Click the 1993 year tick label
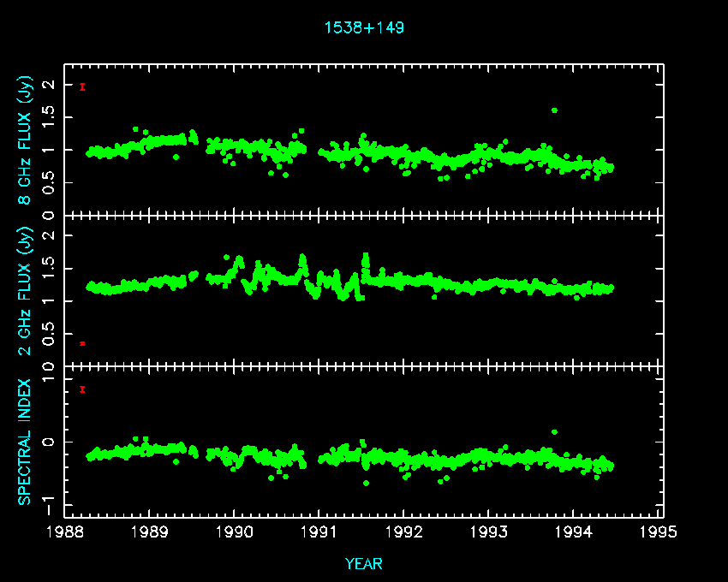Viewport: 728px width, 582px height. (490, 532)
